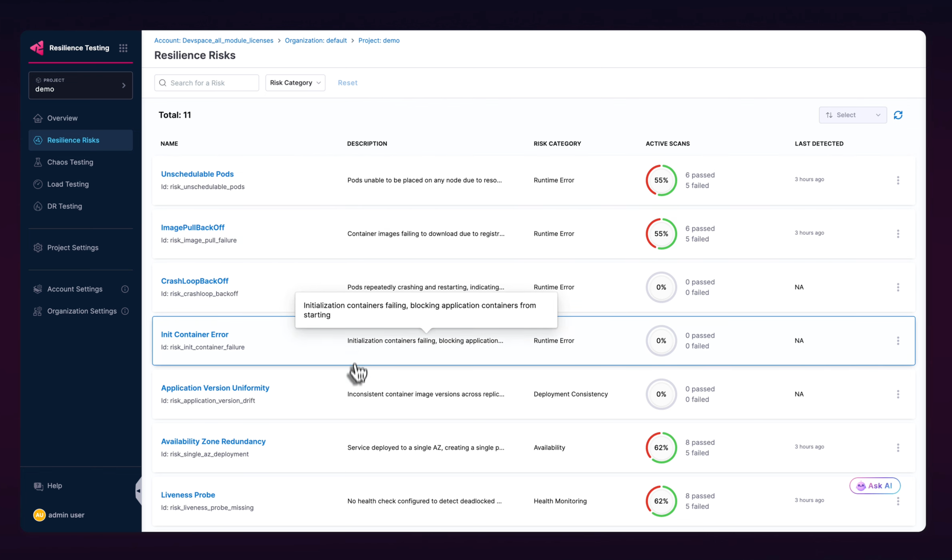Click the Chaos Testing flask icon
Viewport: 952px width, 560px height.
pos(38,162)
